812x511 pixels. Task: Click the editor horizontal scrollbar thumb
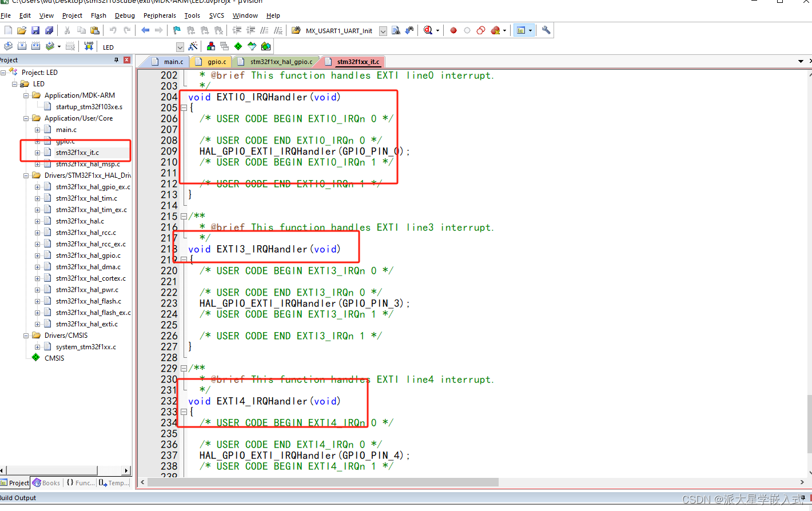(324, 482)
